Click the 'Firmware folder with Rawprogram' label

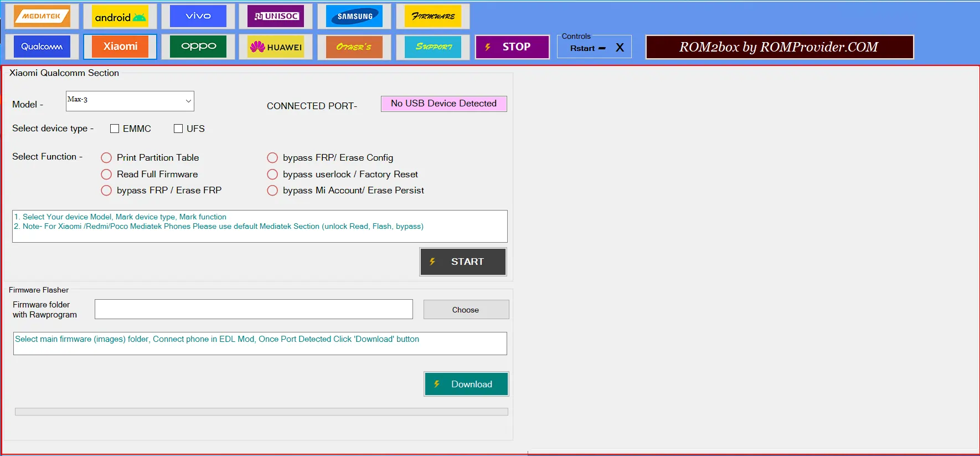(x=45, y=310)
